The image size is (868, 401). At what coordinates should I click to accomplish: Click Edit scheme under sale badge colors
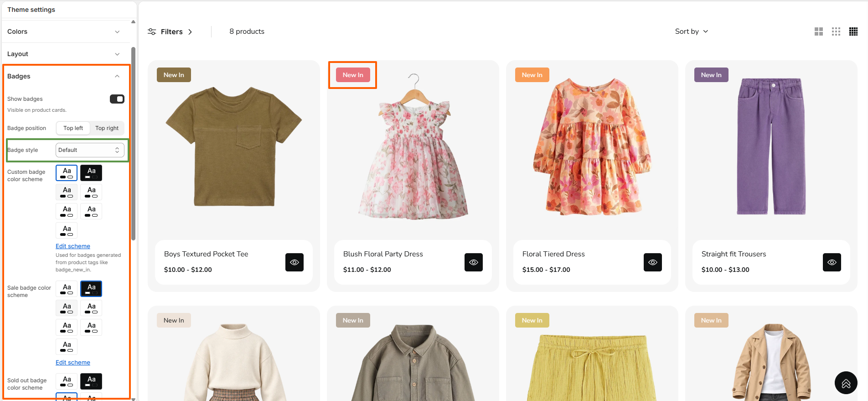click(73, 363)
